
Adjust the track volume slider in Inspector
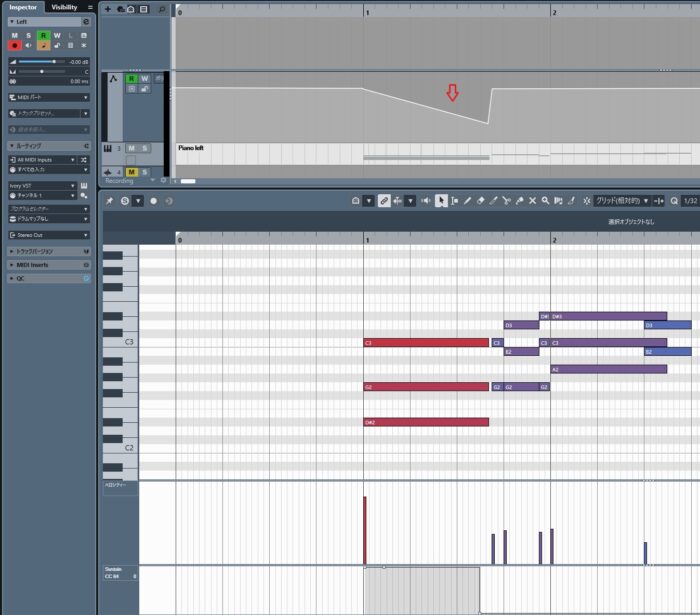pyautogui.click(x=50, y=61)
